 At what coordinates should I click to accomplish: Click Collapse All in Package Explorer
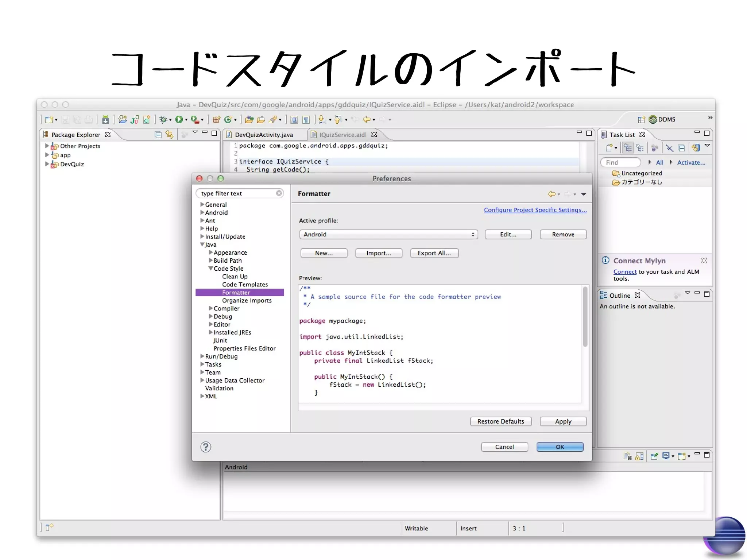(x=158, y=135)
